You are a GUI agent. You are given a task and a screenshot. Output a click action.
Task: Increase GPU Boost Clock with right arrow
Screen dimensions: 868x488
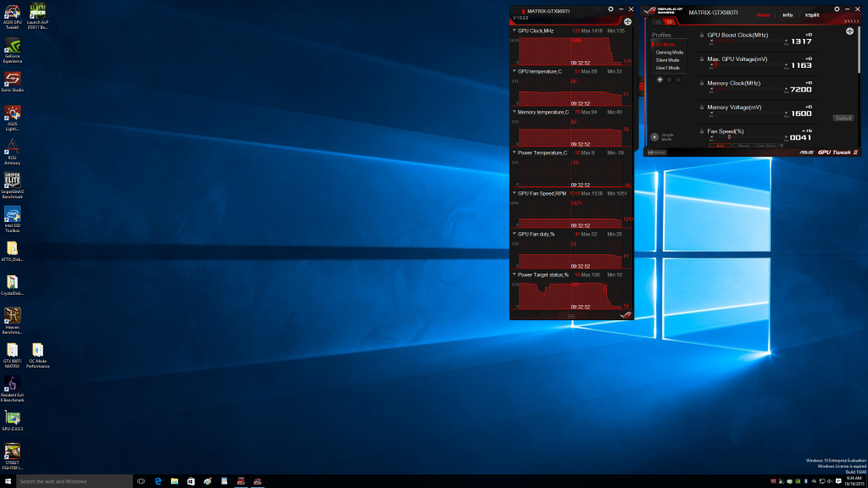786,41
